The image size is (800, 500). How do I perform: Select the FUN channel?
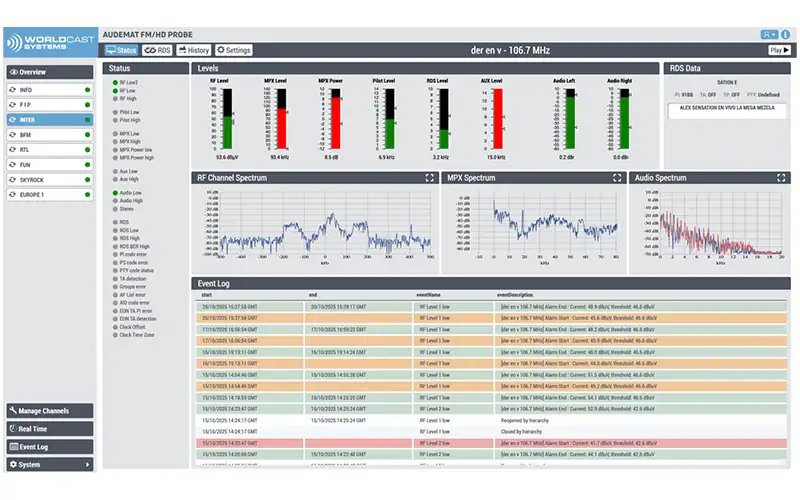point(50,165)
